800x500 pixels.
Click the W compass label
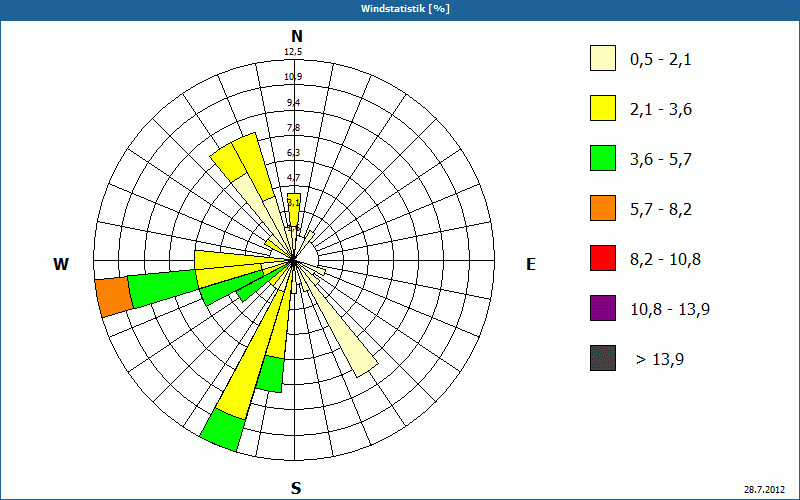(x=61, y=264)
